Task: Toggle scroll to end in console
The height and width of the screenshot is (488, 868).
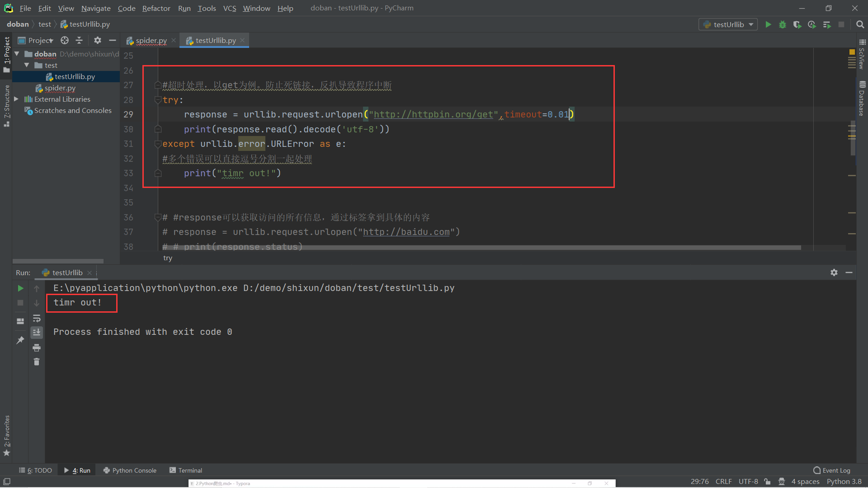Action: (x=37, y=333)
